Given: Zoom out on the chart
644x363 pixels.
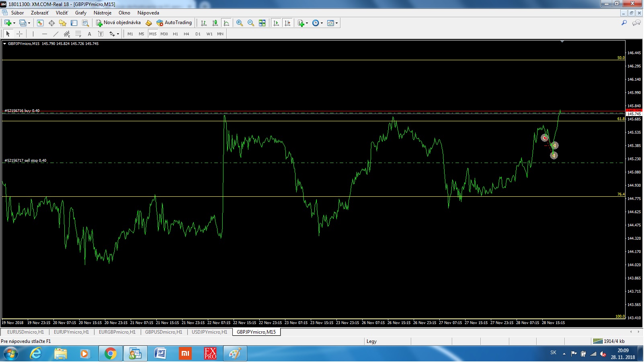Looking at the screenshot, I should (251, 23).
